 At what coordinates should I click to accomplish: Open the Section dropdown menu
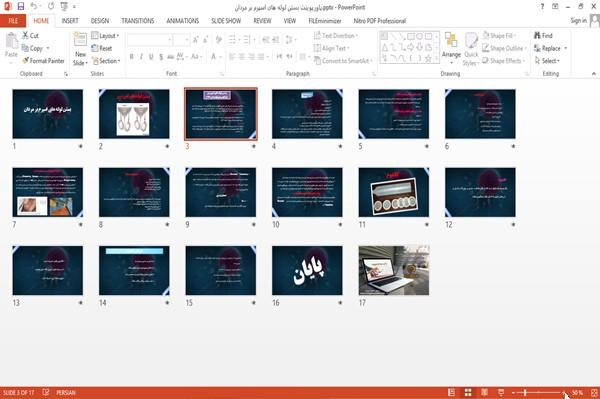point(106,61)
